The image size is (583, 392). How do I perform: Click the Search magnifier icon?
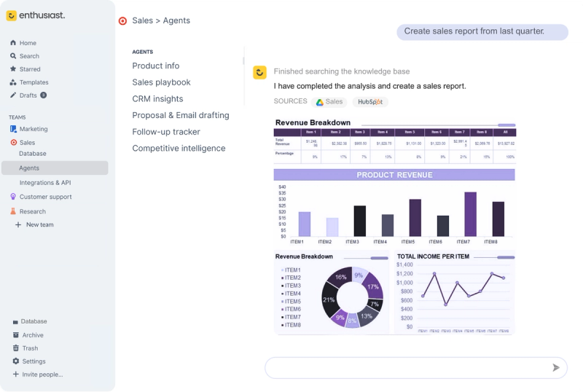(x=13, y=56)
